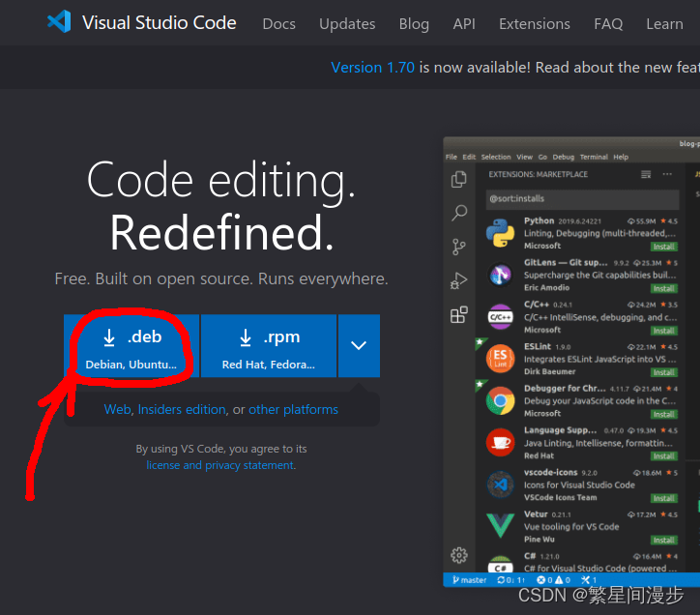
Task: Install the C/C++ extension
Action: pyautogui.click(x=664, y=331)
